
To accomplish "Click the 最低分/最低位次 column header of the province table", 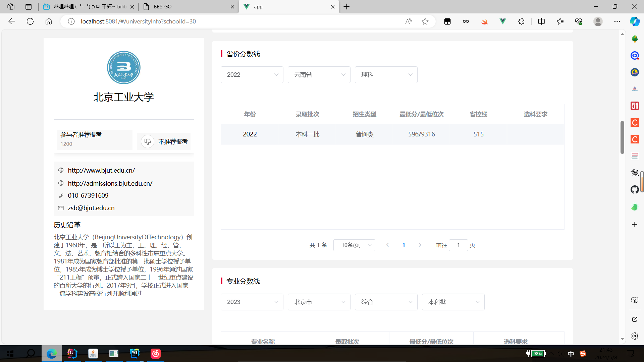I will pyautogui.click(x=421, y=114).
